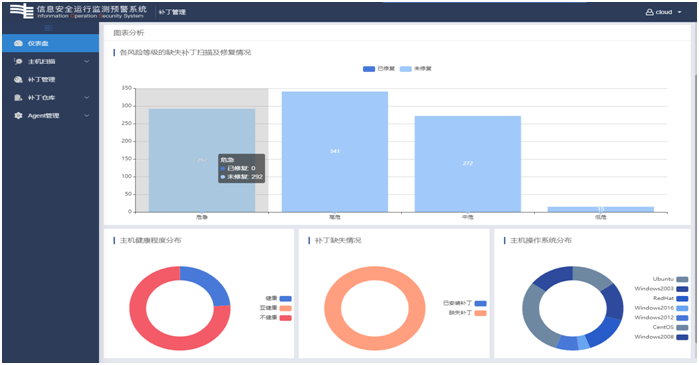The width and height of the screenshot is (699, 365).
Task: Click the short 低危 bar
Action: coord(600,209)
